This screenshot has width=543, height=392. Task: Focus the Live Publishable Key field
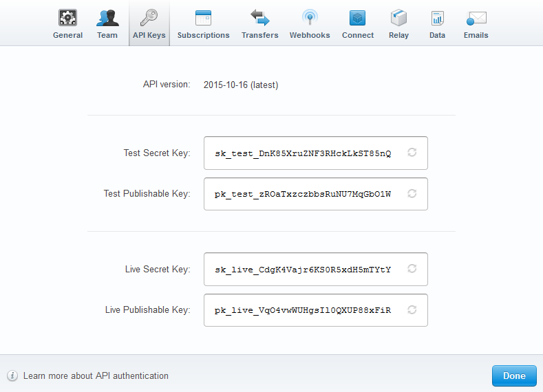click(x=303, y=310)
